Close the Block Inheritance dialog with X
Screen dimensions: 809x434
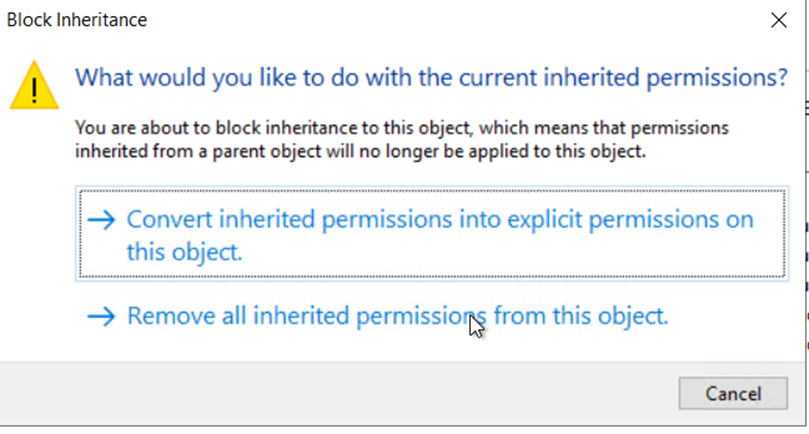click(779, 19)
